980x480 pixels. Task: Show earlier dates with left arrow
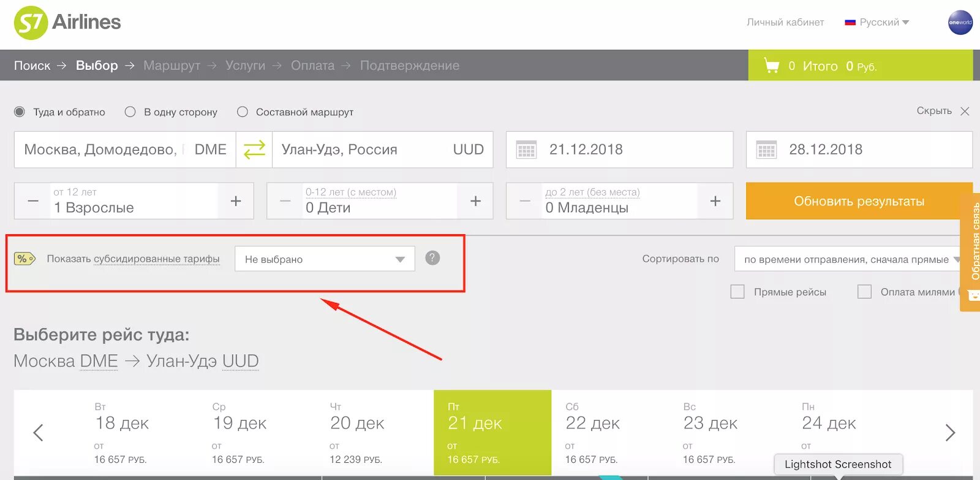pyautogui.click(x=38, y=433)
